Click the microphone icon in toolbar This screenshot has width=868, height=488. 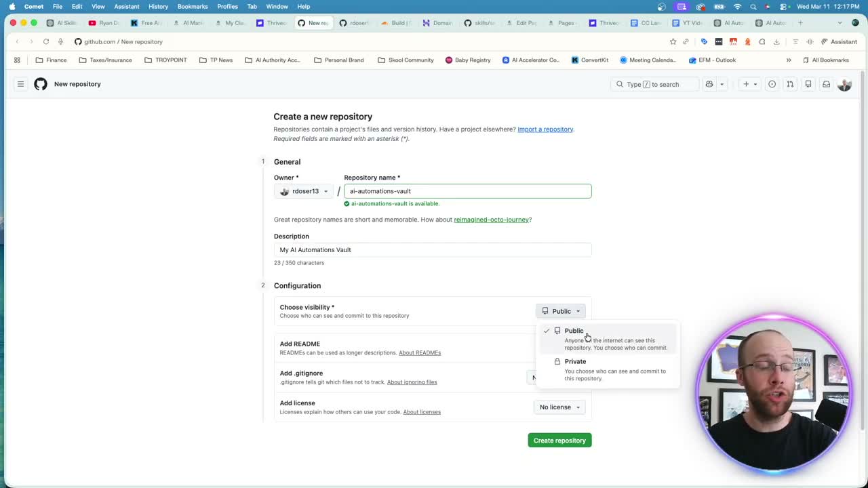click(60, 41)
